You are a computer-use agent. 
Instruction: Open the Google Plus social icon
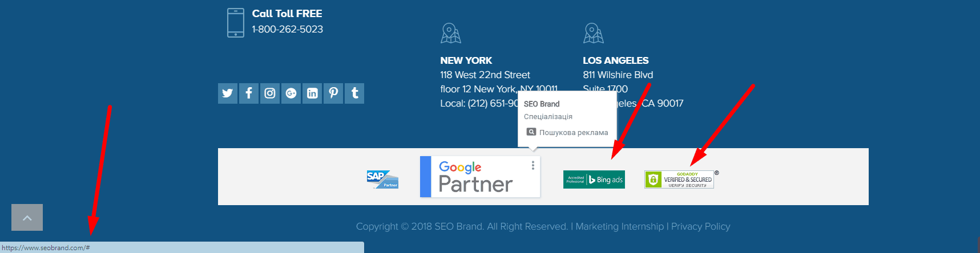pyautogui.click(x=291, y=93)
